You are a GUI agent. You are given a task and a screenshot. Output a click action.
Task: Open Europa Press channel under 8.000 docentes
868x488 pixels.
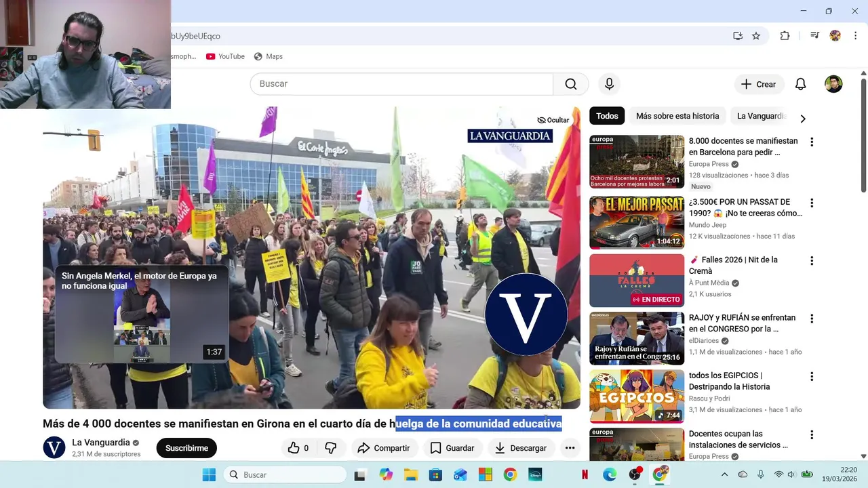pyautogui.click(x=709, y=164)
